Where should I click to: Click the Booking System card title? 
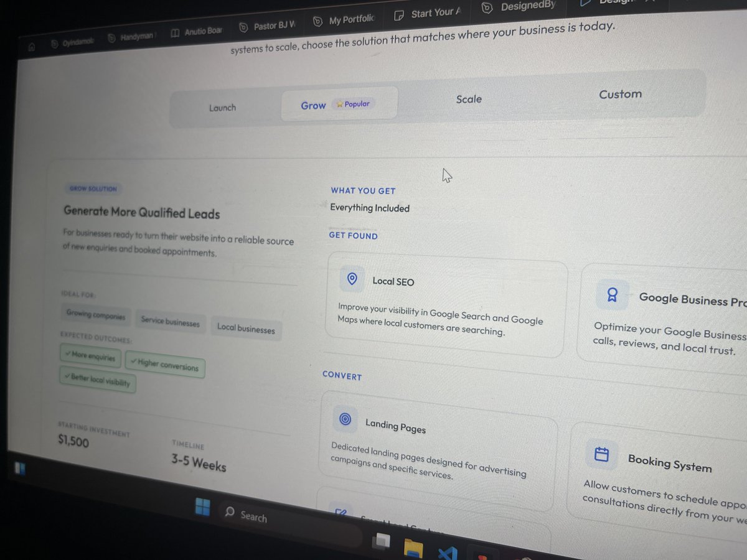pos(669,463)
